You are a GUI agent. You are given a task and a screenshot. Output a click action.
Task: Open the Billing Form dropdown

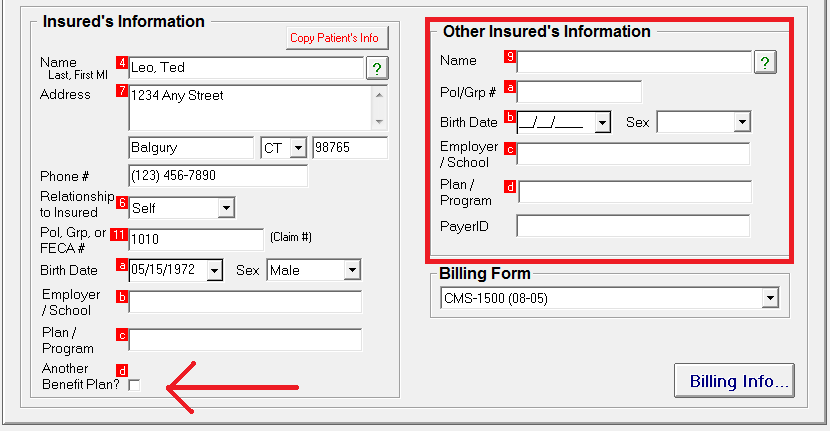click(x=768, y=299)
